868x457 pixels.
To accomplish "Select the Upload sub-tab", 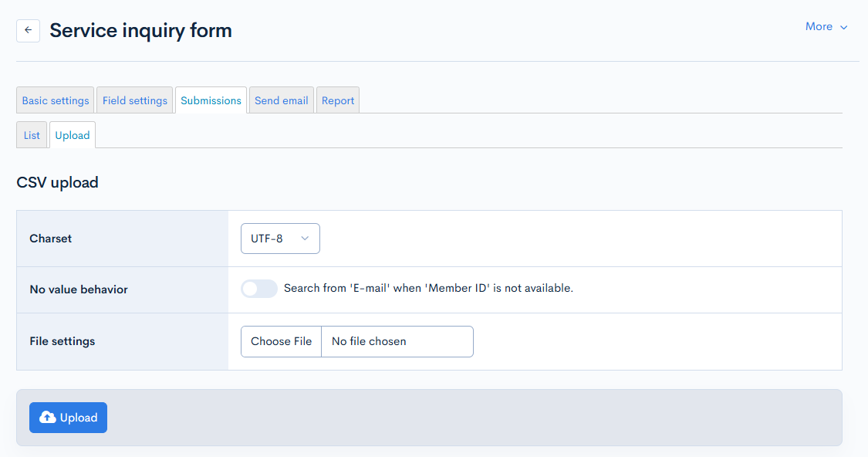I will [73, 135].
